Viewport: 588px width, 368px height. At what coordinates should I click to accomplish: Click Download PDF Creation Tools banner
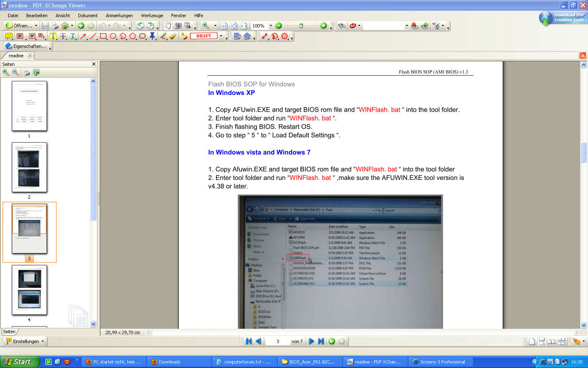563,18
